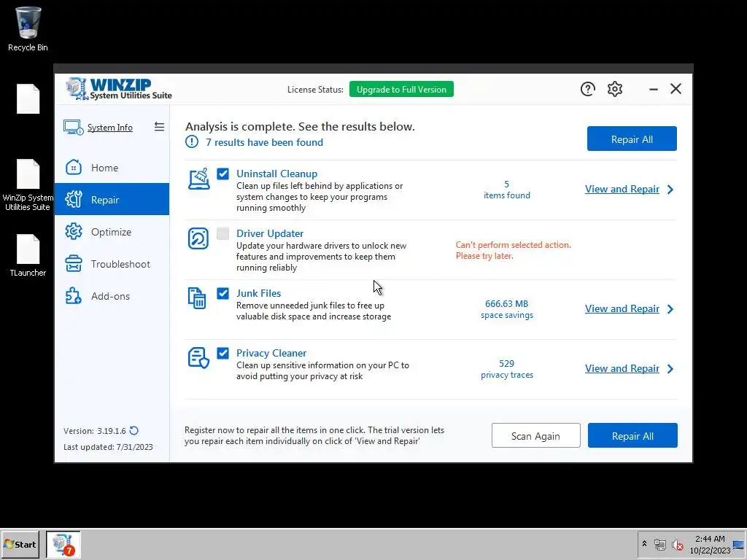Open the Optimize section
747x560 pixels.
tap(111, 232)
